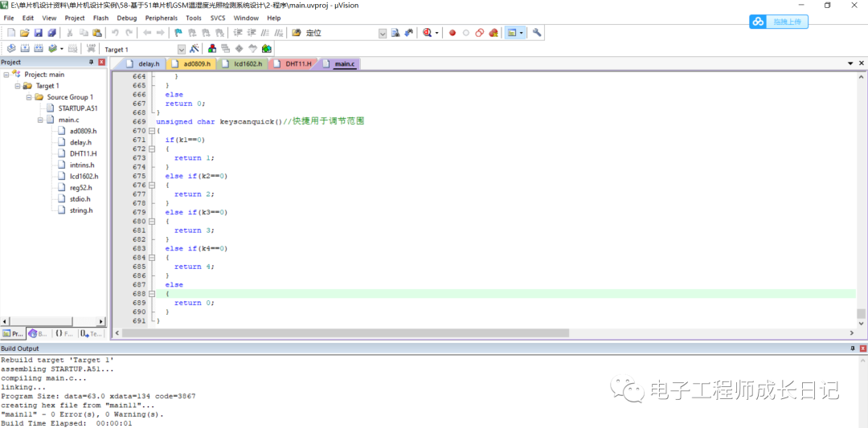The width and height of the screenshot is (868, 428).
Task: Comment out the selected lines
Action: click(x=265, y=33)
